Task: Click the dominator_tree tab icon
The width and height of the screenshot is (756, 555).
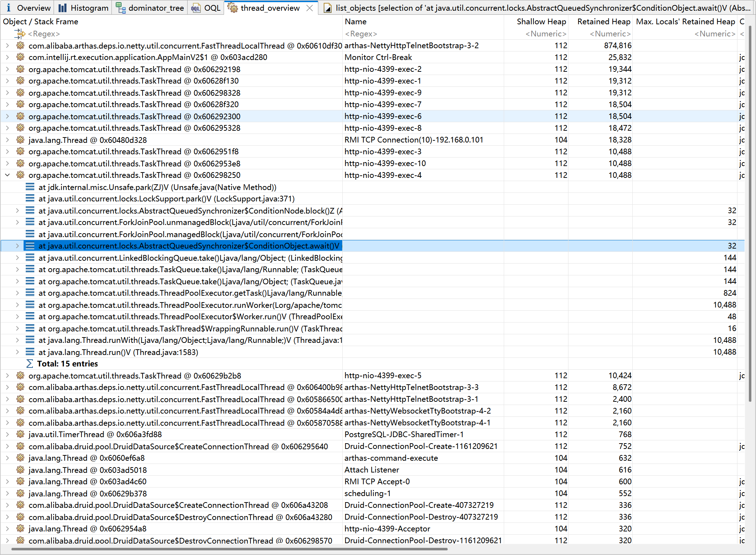Action: 121,8
